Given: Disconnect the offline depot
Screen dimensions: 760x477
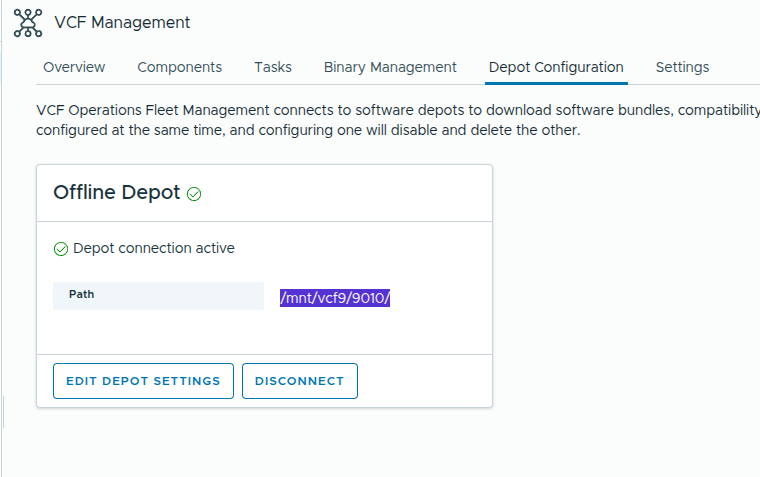Looking at the screenshot, I should coord(299,381).
